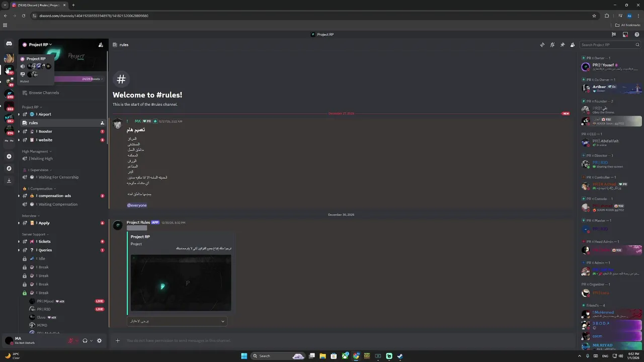The height and width of the screenshot is (362, 644).
Task: Bookmark page with Chrome star icon
Action: pos(594,16)
